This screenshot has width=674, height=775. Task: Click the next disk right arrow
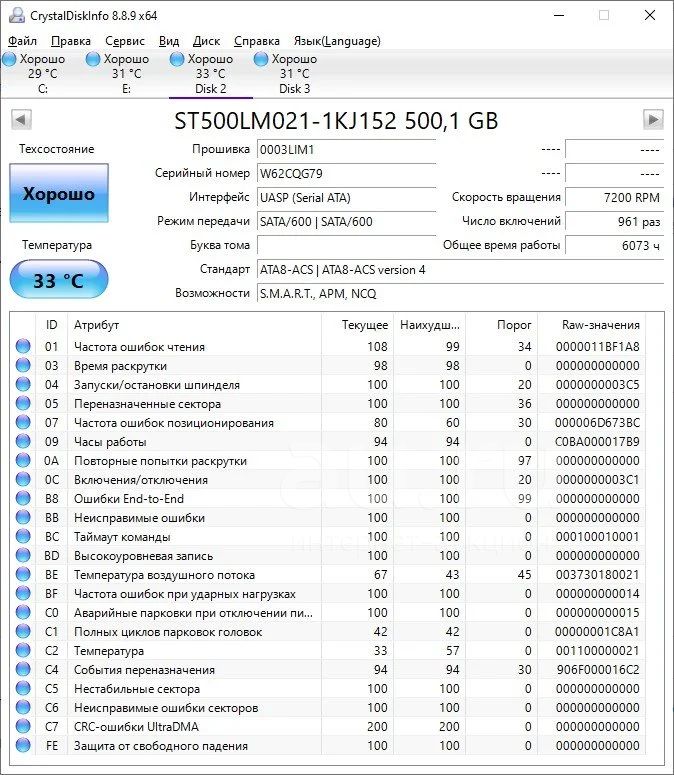click(x=653, y=120)
